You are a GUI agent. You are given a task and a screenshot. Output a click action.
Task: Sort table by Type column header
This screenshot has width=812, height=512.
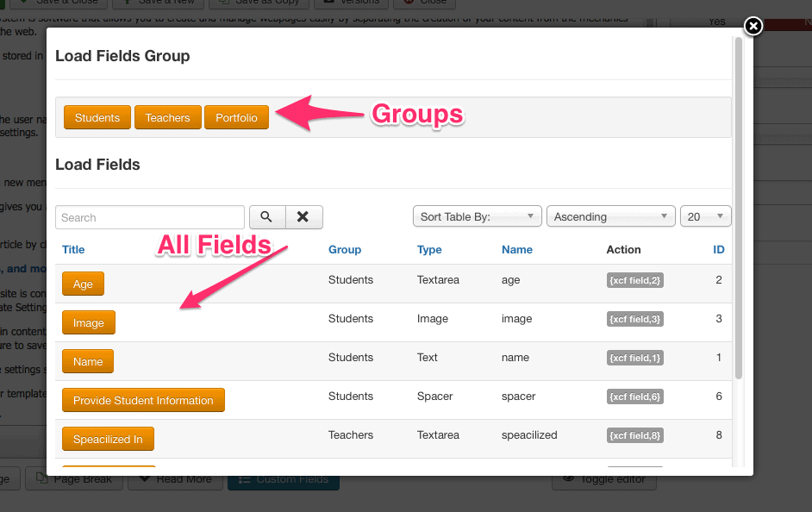pos(429,250)
